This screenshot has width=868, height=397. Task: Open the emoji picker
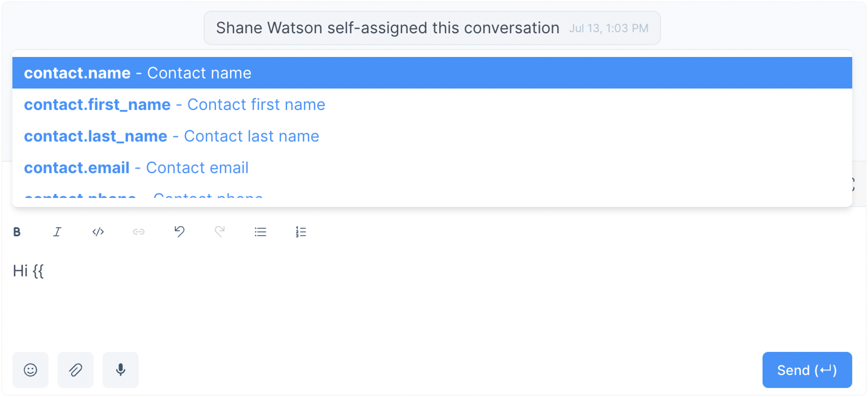(x=30, y=370)
